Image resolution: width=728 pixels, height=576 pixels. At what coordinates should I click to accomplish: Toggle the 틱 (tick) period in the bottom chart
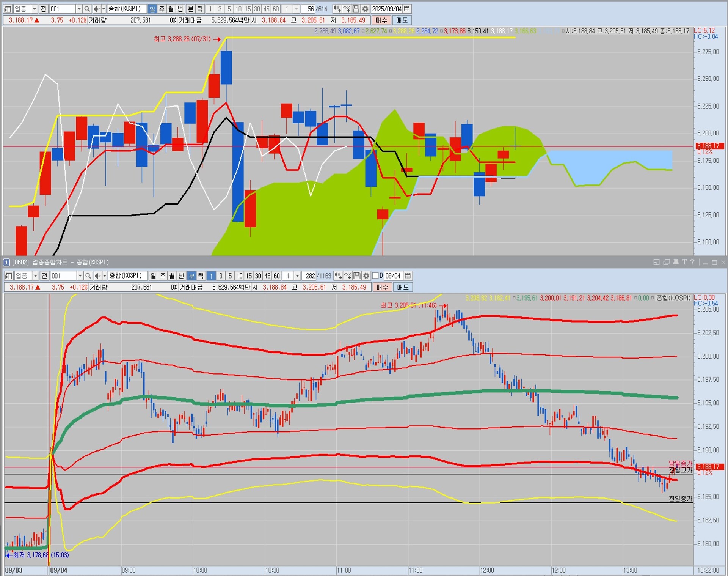tap(201, 276)
